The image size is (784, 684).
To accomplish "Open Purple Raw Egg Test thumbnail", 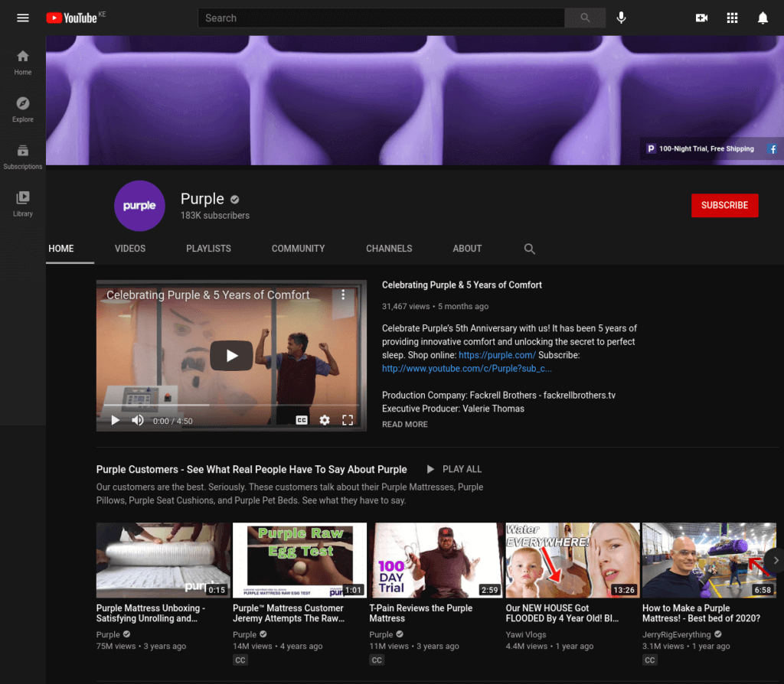I will pos(299,560).
